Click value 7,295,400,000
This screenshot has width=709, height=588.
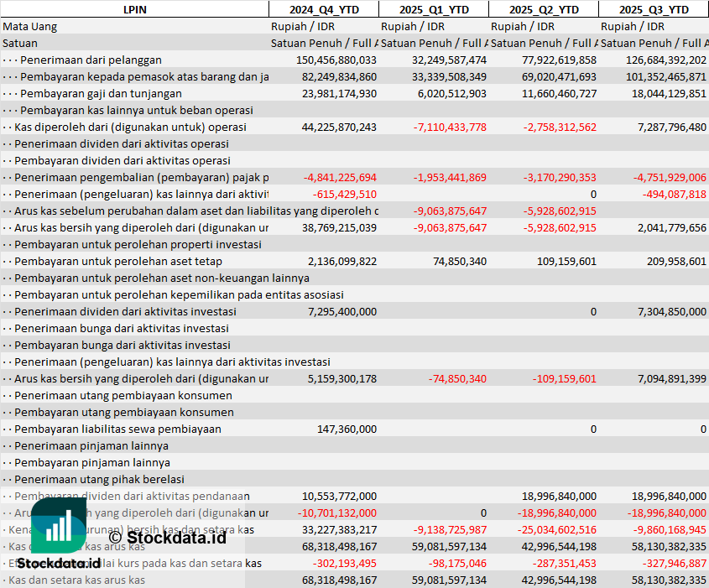(x=342, y=311)
